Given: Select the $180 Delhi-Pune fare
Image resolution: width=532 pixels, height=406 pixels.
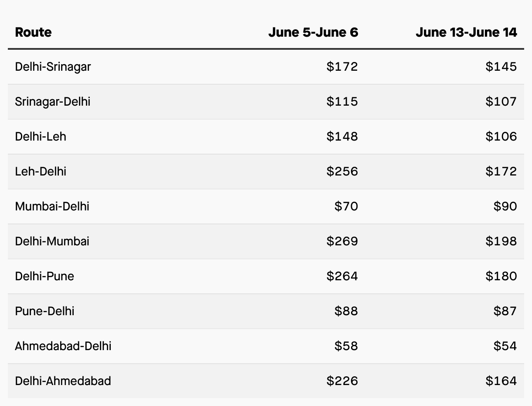Looking at the screenshot, I should point(501,276).
